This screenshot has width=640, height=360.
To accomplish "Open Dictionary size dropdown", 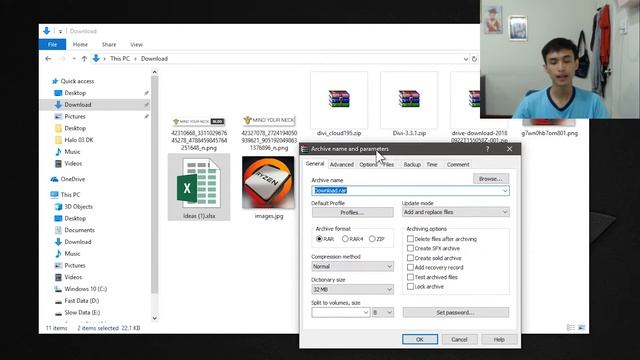I will pos(352,289).
